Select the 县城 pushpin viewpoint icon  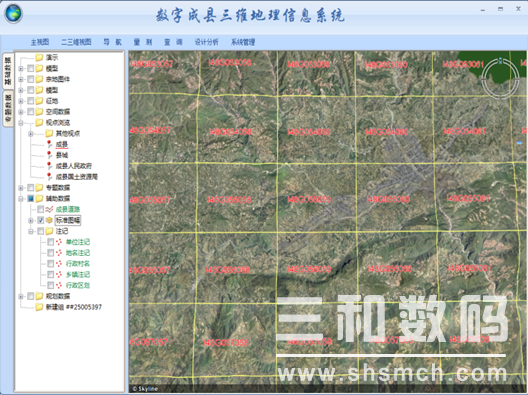49,155
